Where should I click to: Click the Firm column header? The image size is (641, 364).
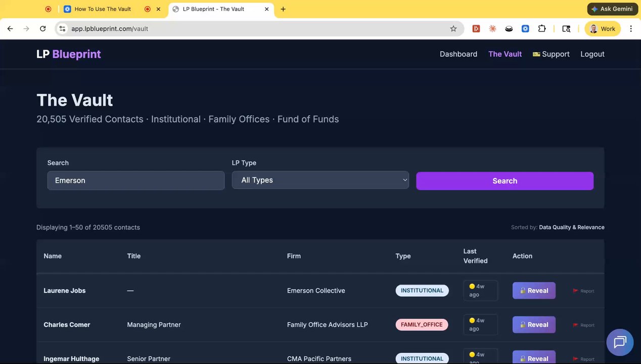[294, 256]
